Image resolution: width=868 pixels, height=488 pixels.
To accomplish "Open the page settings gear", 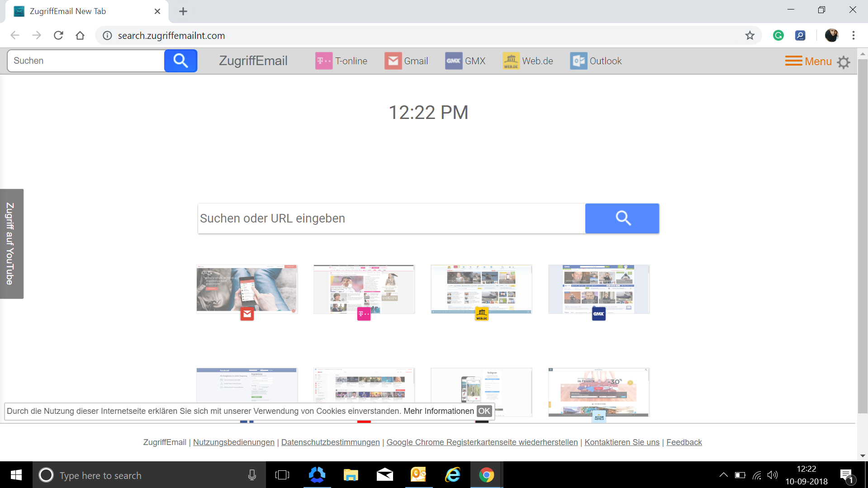I will coord(843,62).
